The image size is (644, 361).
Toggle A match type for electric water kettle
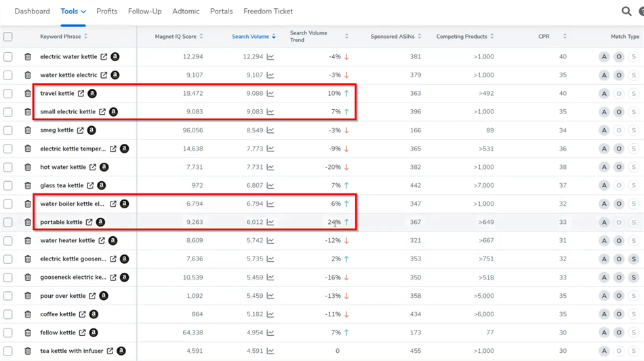coord(604,57)
